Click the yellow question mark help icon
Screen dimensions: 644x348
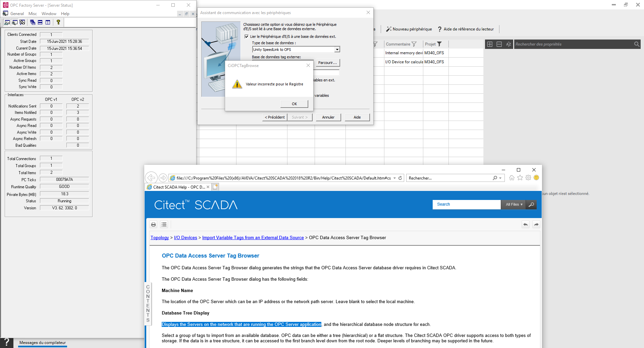pyautogui.click(x=58, y=22)
